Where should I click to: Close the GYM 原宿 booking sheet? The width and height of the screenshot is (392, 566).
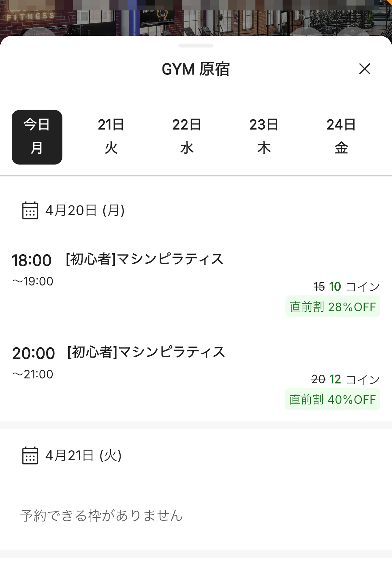364,69
